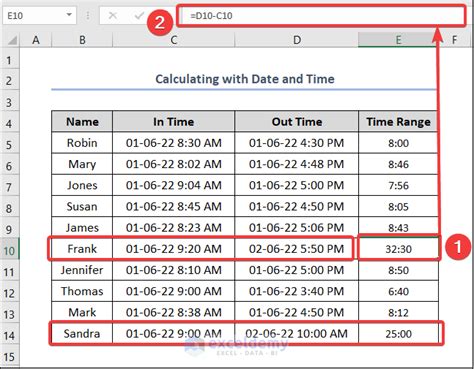Click the formula bar showing =D10-C10

pyautogui.click(x=321, y=16)
